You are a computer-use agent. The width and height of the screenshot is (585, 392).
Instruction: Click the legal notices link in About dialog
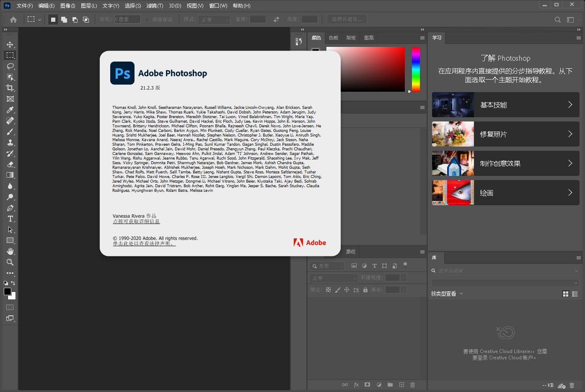144,243
